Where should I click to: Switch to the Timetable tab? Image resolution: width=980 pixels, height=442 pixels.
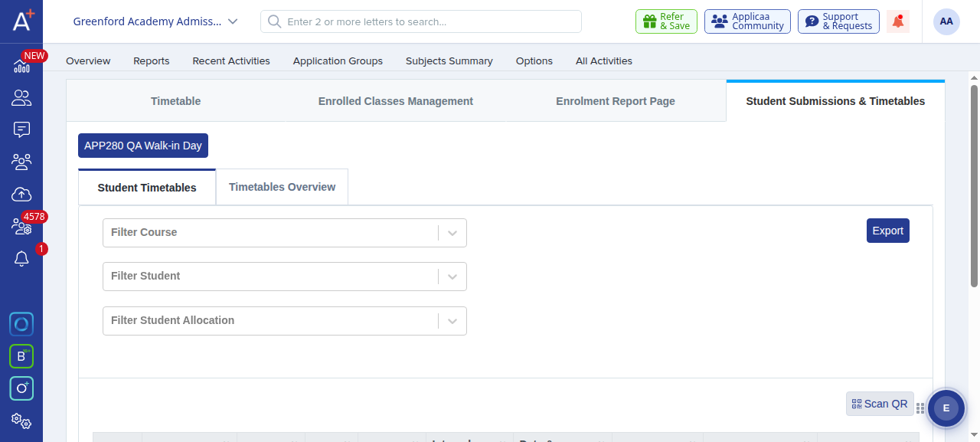pos(176,101)
